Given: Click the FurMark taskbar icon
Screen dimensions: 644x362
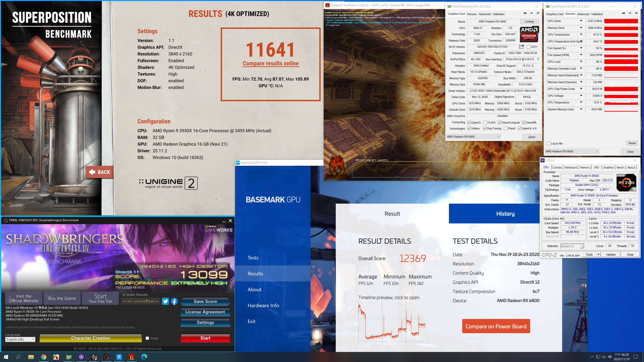Looking at the screenshot, I should click(132, 357).
